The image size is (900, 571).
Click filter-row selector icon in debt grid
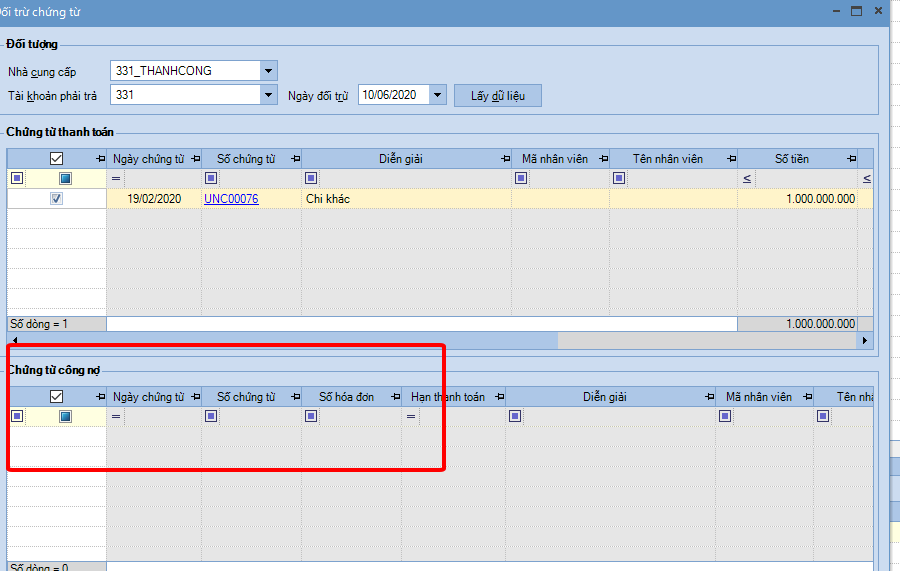coord(17,416)
